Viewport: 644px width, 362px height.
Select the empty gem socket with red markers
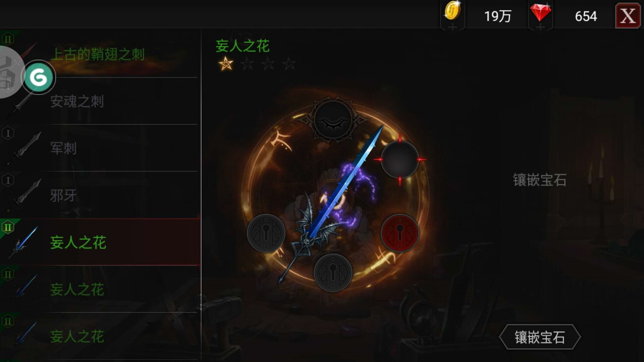399,160
